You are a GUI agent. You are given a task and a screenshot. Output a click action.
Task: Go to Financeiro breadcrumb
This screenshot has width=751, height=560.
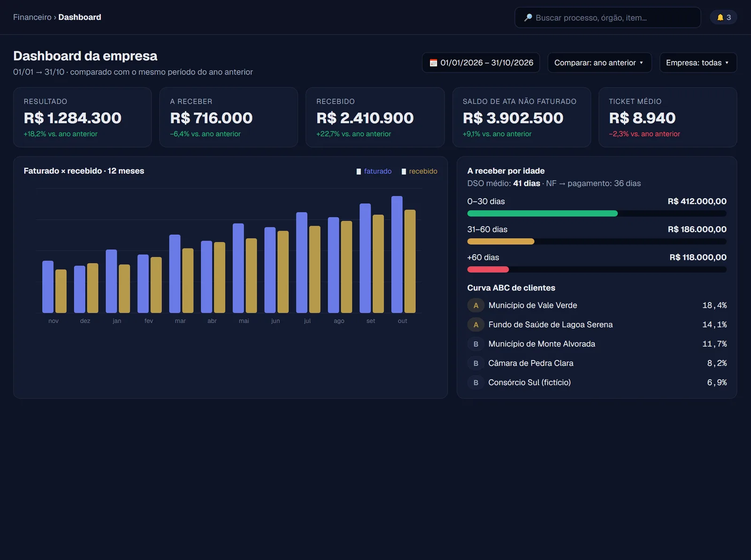coord(32,17)
